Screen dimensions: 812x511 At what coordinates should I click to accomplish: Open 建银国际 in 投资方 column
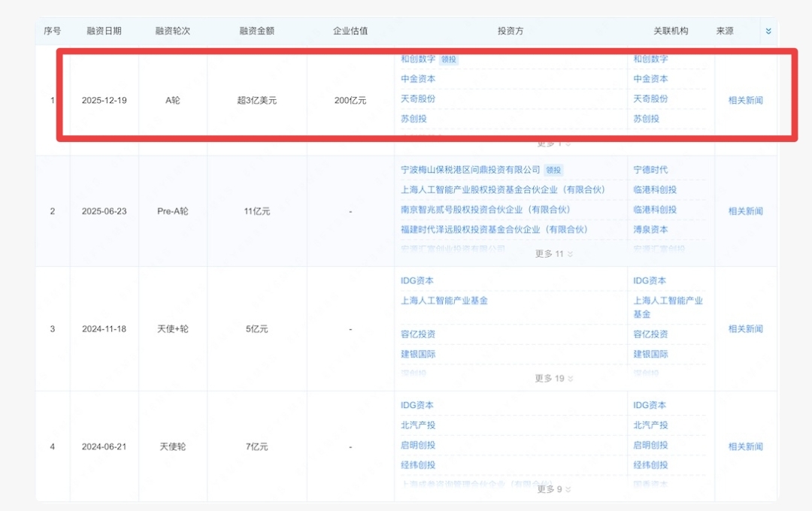point(418,354)
